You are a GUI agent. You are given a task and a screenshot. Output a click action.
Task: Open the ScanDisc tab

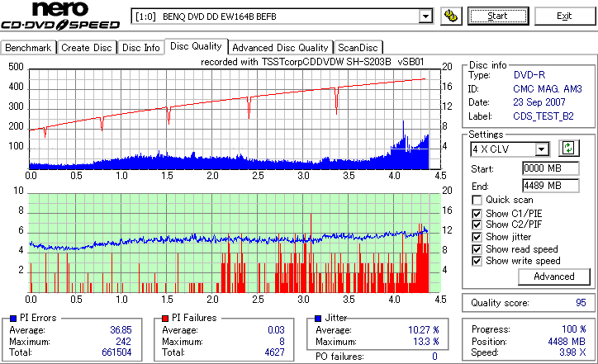click(x=358, y=48)
